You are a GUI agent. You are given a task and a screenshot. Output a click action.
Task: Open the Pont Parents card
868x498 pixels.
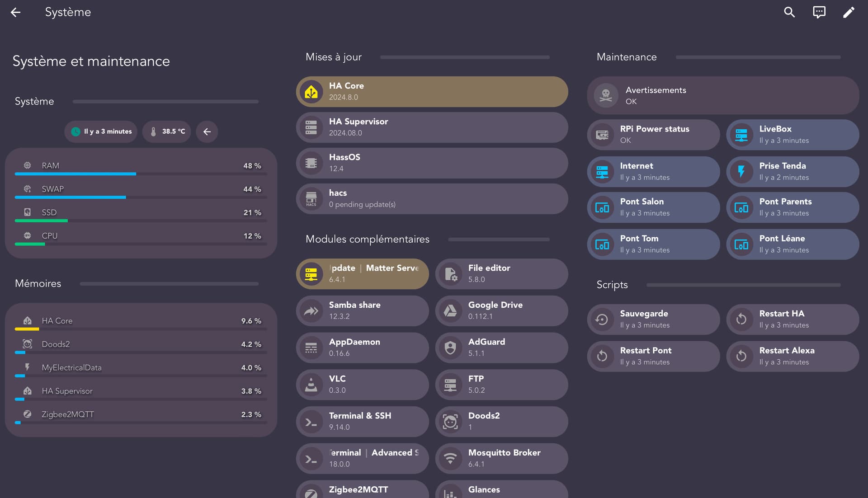(793, 207)
